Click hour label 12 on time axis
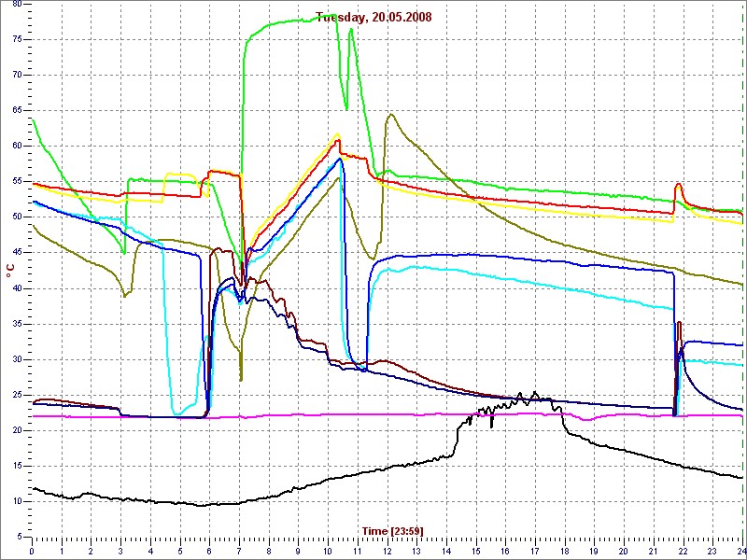Viewport: 747px width, 560px height. point(387,552)
